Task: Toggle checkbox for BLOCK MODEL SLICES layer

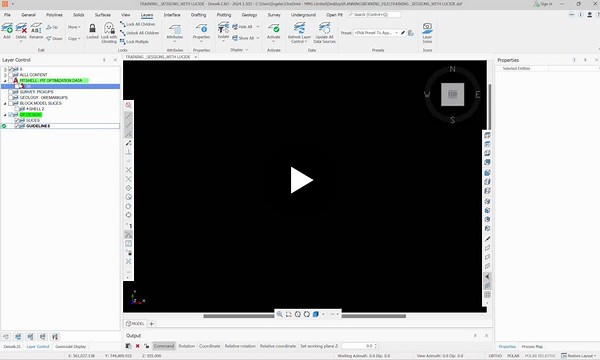Action: pyautogui.click(x=11, y=103)
